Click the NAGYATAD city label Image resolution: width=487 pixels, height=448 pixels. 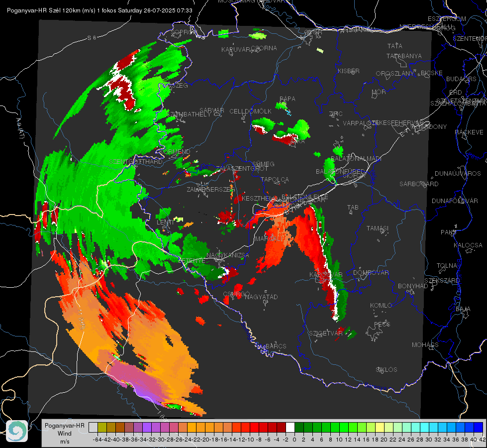[x=261, y=297]
